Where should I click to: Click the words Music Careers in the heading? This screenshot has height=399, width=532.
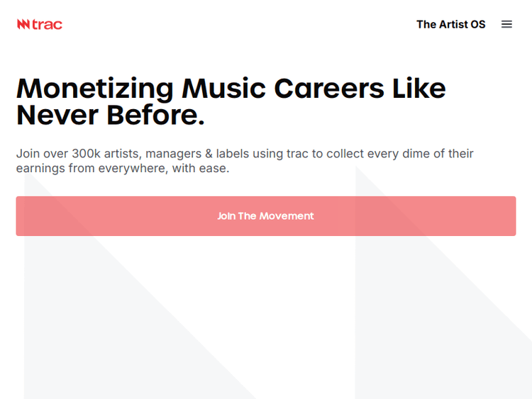[x=280, y=89]
